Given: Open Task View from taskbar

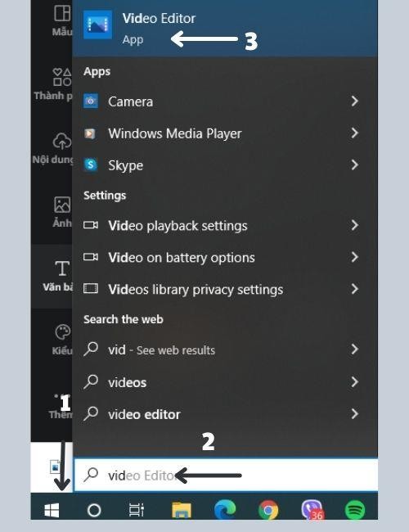Looking at the screenshot, I should click(x=137, y=510).
